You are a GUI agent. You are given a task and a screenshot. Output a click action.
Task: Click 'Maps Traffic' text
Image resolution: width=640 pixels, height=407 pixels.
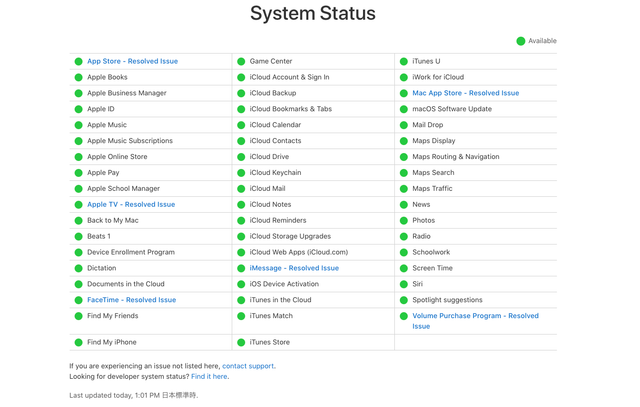[432, 189]
